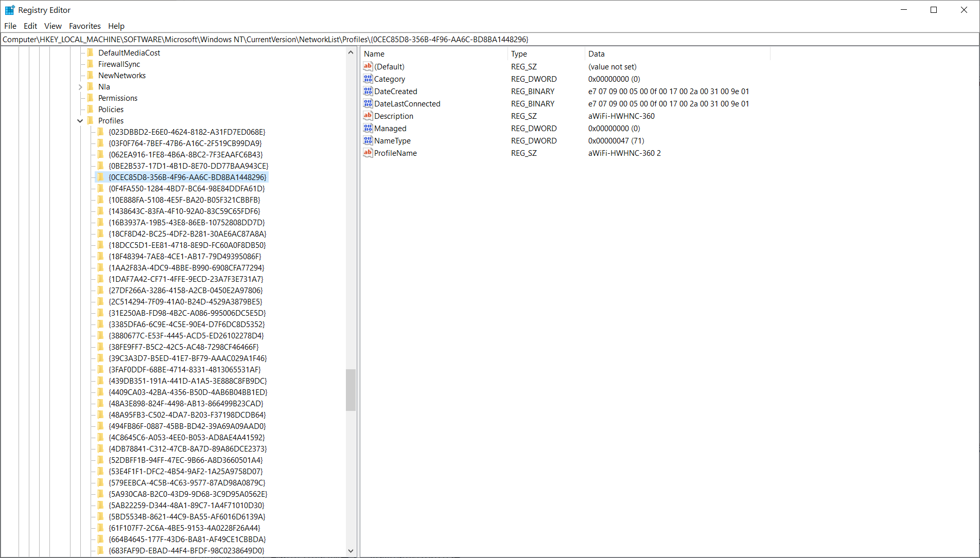Click the Description data aWiFi-HWHNC-360
Screen dimensions: 980x558
[621, 116]
